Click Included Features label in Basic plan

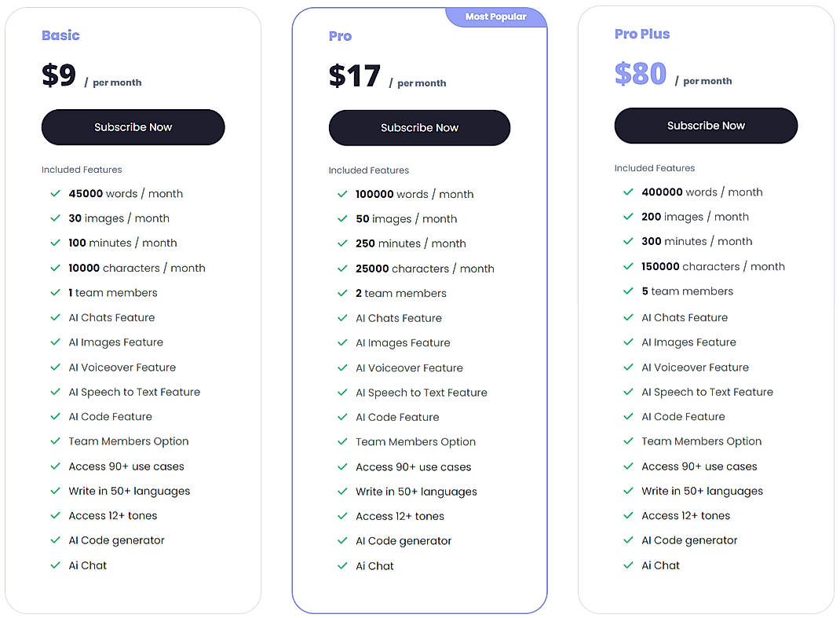tap(82, 169)
